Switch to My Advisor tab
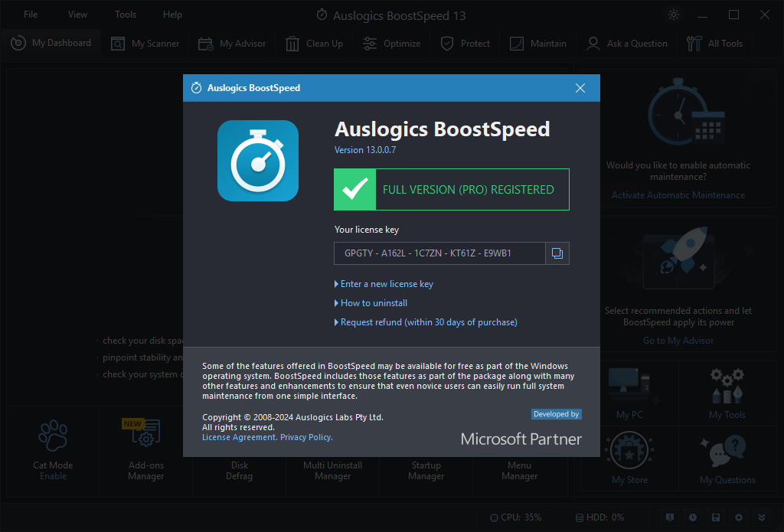Image resolution: width=784 pixels, height=532 pixels. tap(232, 44)
